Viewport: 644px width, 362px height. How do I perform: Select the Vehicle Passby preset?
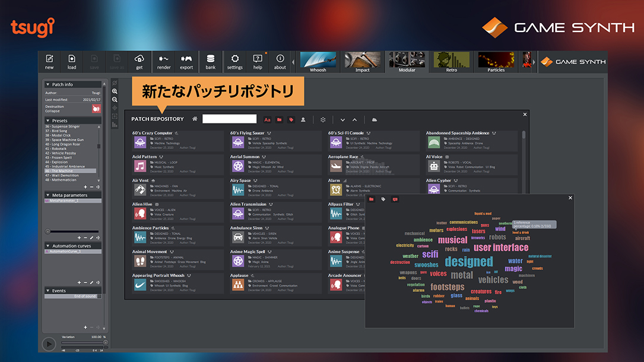pos(65,153)
